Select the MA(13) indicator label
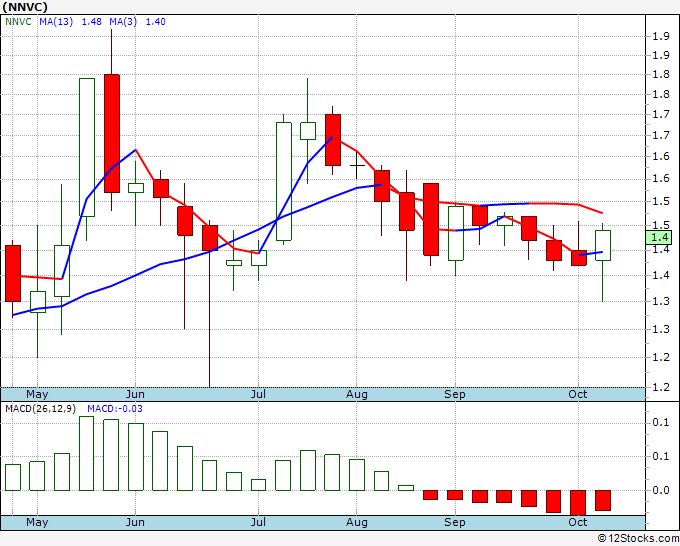The width and height of the screenshot is (680, 546). (57, 22)
